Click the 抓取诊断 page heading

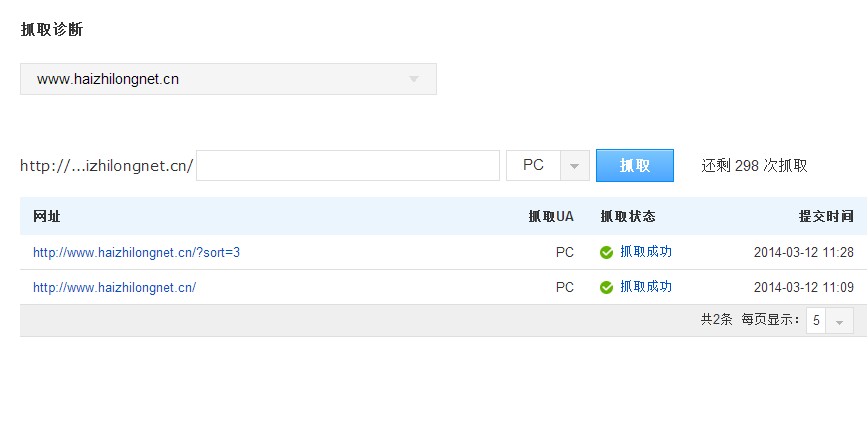click(x=51, y=29)
